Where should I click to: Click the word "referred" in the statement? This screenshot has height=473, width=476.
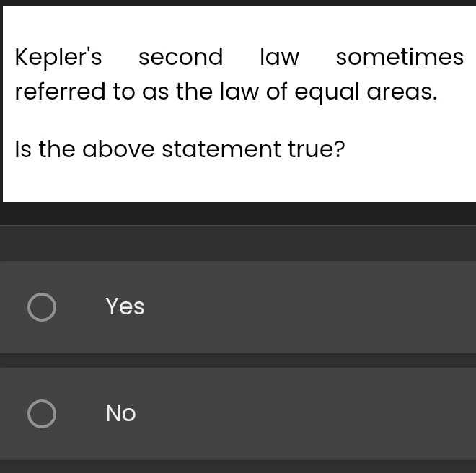[x=60, y=92]
